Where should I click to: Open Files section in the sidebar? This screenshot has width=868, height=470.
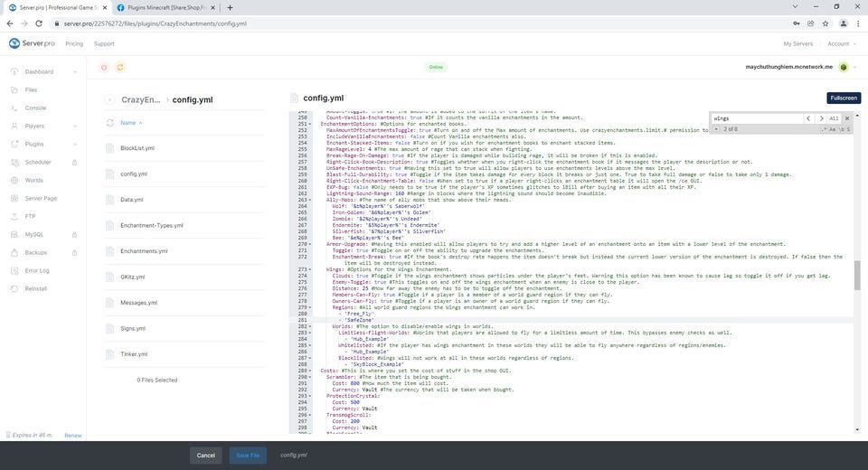pos(31,90)
